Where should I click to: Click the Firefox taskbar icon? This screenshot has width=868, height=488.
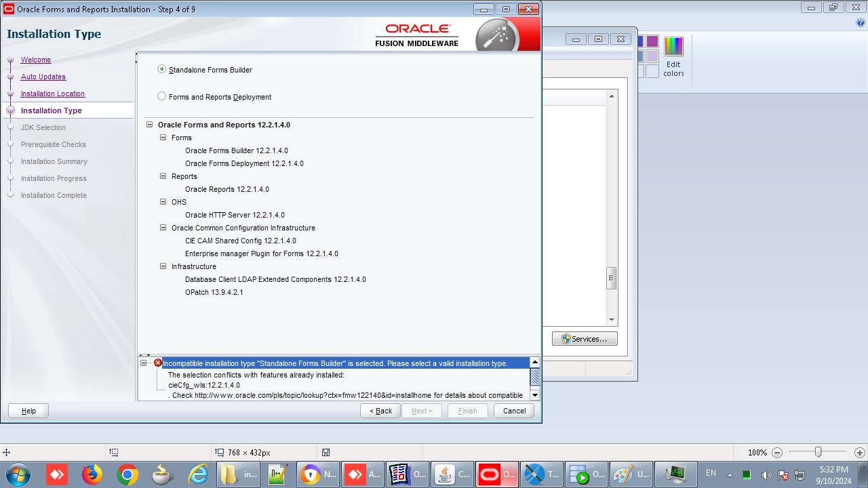click(x=92, y=474)
